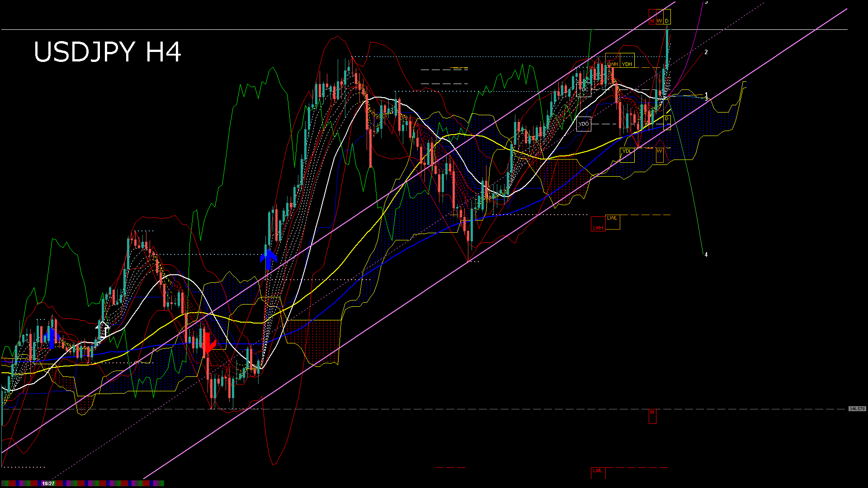Viewport: 868px width, 488px height.
Task: Click the LMH level button
Action: (x=599, y=227)
